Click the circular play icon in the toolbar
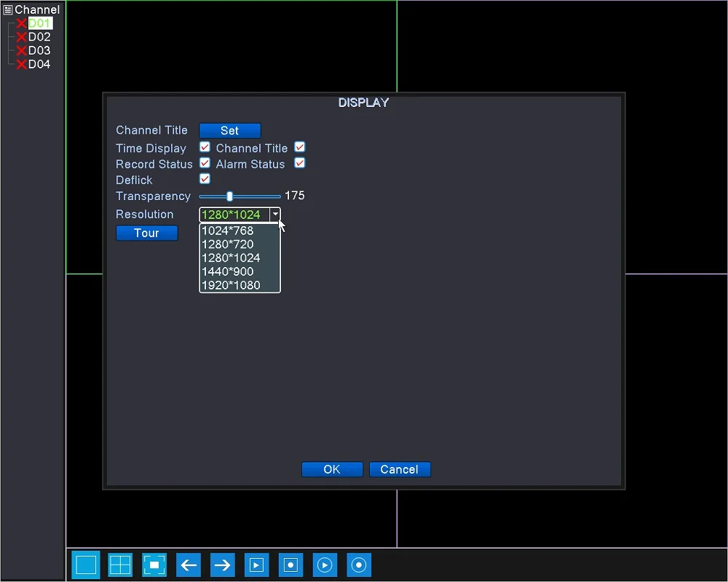 tap(325, 565)
